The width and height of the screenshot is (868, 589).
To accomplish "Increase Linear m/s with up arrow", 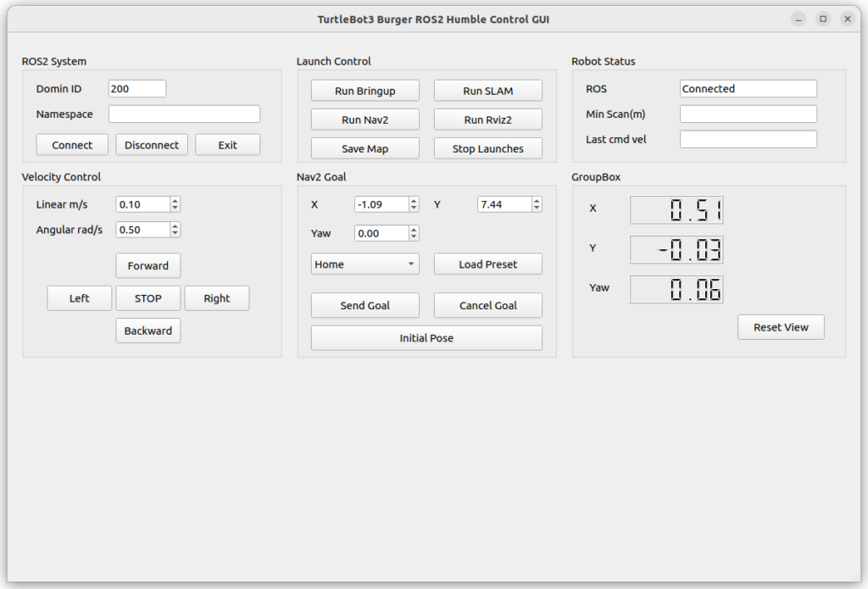I will pyautogui.click(x=175, y=200).
